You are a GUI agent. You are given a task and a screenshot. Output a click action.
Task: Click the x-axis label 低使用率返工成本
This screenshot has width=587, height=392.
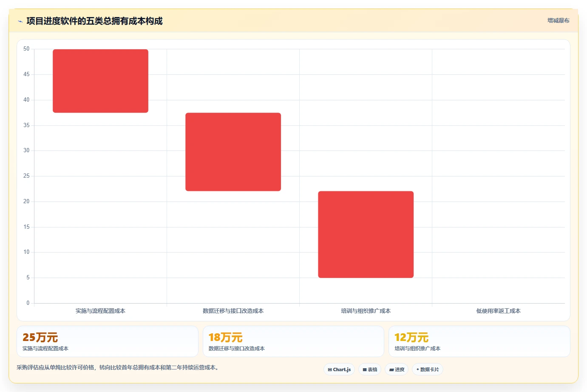point(498,311)
